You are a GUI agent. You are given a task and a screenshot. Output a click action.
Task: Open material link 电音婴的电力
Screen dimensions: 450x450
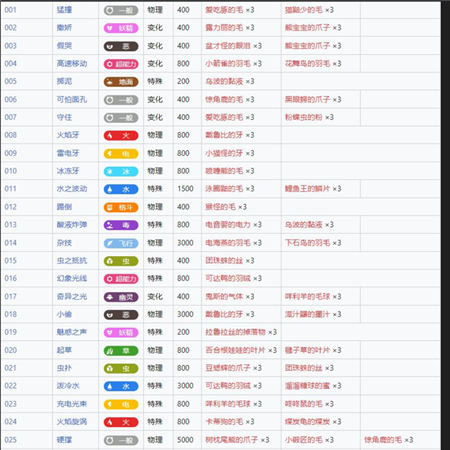click(x=228, y=225)
